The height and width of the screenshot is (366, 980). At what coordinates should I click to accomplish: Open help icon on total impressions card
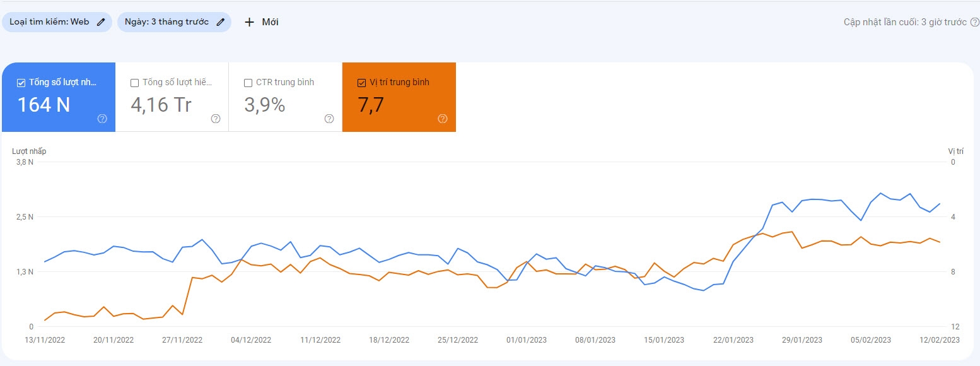coord(216,119)
